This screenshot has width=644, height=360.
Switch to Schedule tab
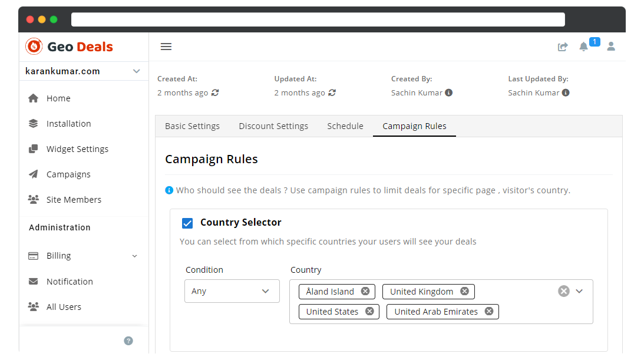click(345, 126)
